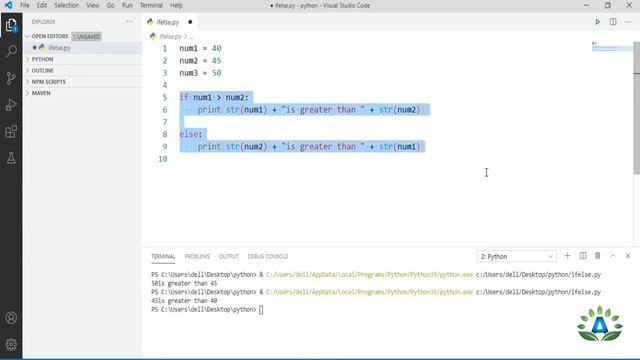Switch to the OUTPUT panel tab
Image resolution: width=640 pixels, height=360 pixels.
pos(229,256)
